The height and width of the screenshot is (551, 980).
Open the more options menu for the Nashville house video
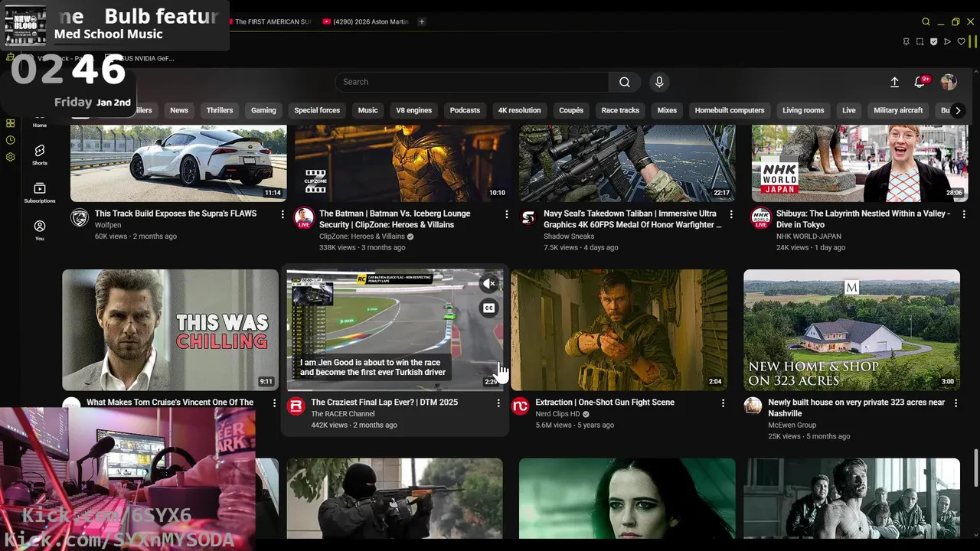955,403
